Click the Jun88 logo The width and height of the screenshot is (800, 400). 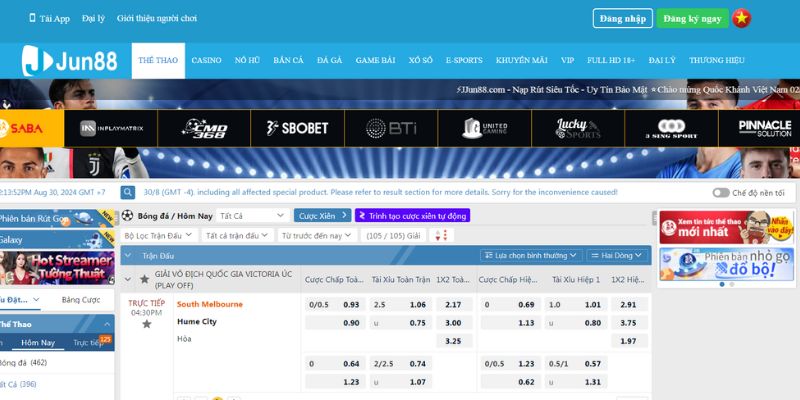pyautogui.click(x=70, y=61)
